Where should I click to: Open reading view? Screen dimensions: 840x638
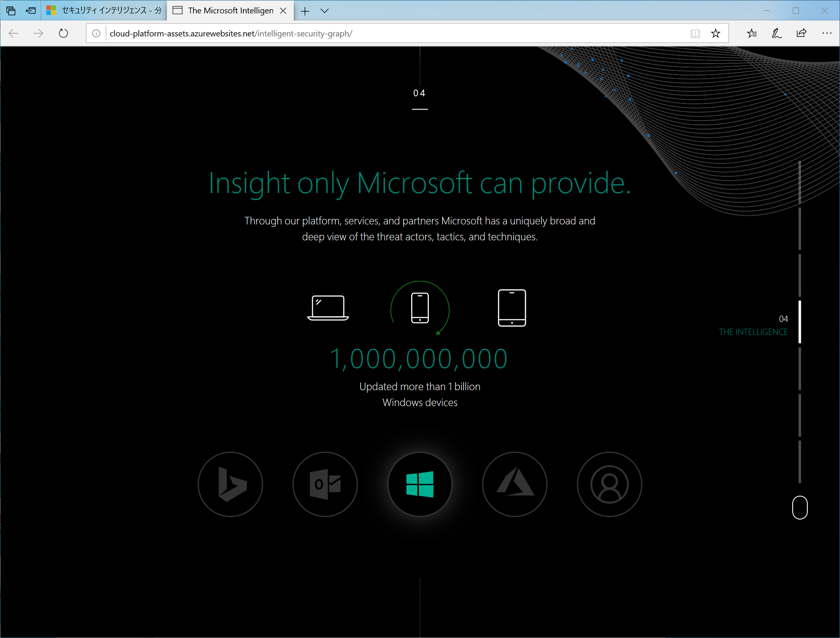point(695,33)
